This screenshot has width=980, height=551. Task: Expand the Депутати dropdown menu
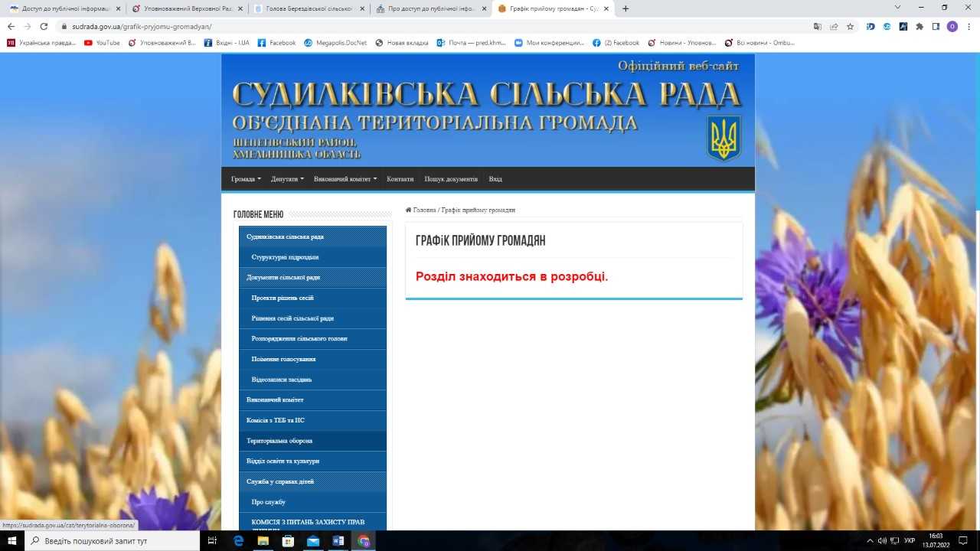287,179
